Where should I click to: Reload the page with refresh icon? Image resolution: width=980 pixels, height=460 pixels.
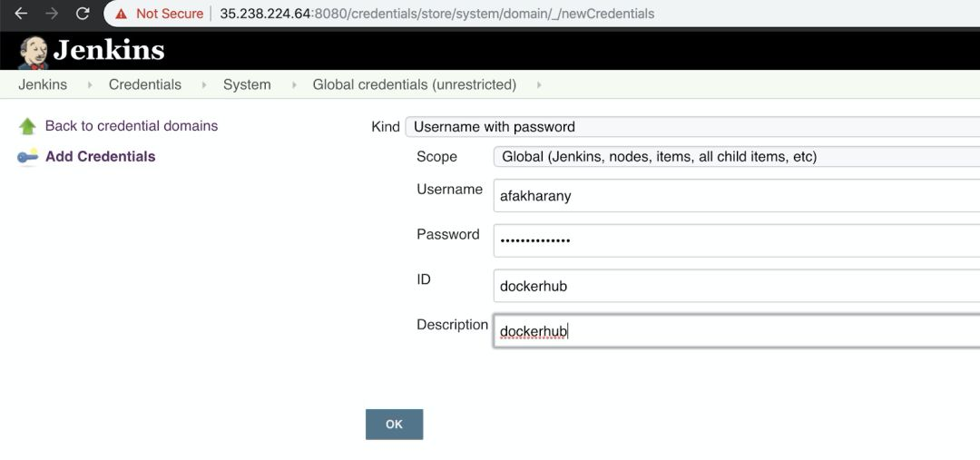tap(83, 14)
